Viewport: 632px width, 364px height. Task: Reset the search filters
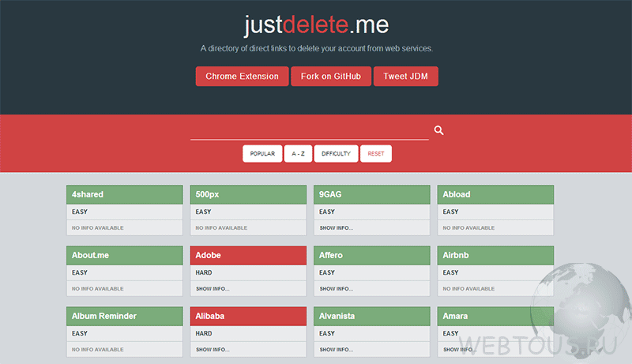(x=376, y=154)
